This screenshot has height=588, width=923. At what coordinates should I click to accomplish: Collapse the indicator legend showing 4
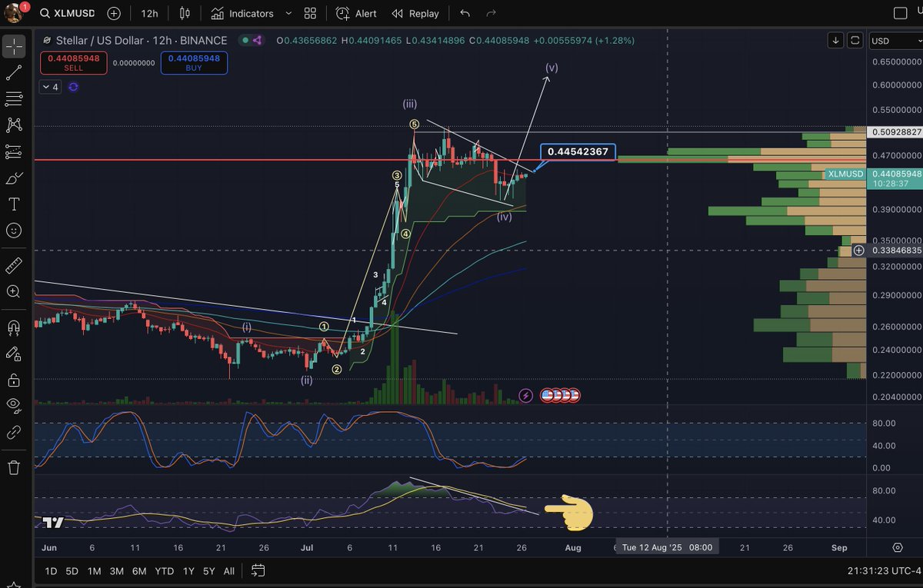(x=50, y=87)
